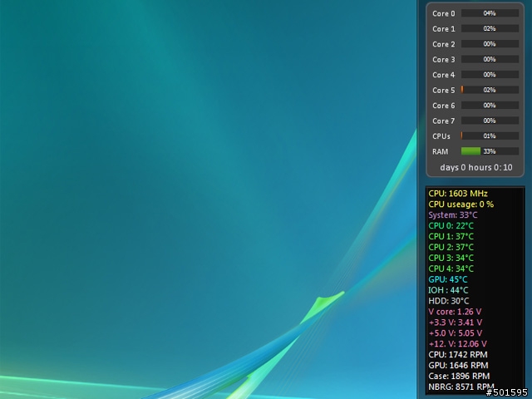Click the 'CPU 2: 37°C' reading
The image size is (532, 399).
click(451, 248)
